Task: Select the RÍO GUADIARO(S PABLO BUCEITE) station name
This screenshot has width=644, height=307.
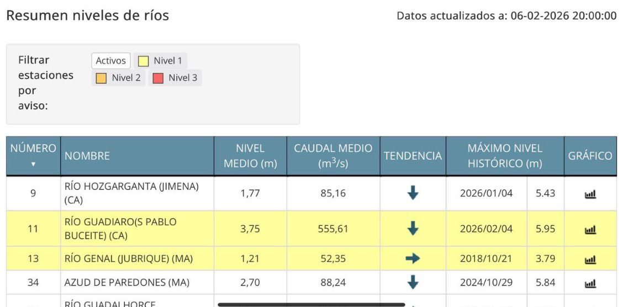Action: click(120, 229)
